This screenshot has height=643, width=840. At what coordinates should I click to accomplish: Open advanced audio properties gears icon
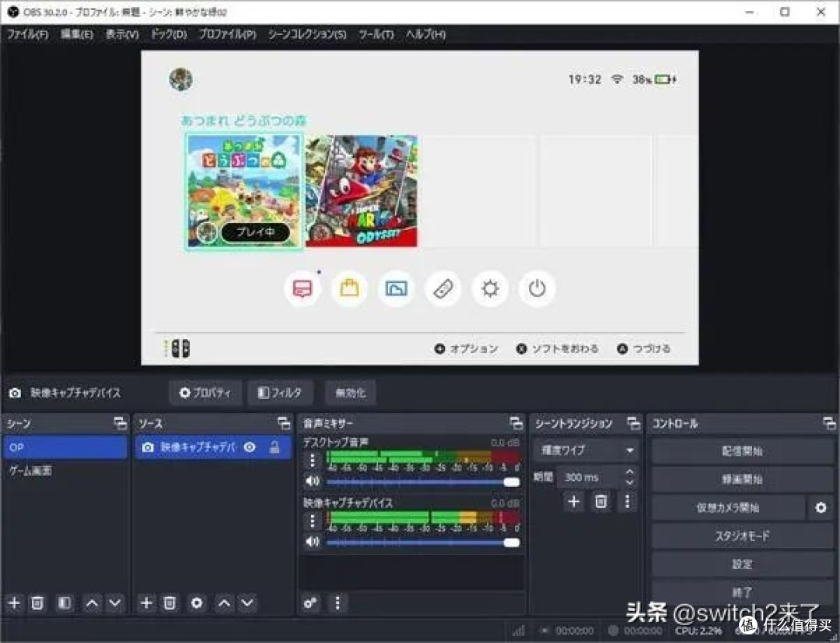point(310,603)
